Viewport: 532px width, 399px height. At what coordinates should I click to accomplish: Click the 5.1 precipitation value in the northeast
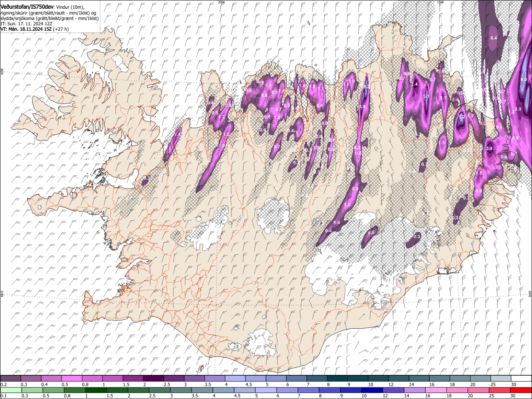[x=426, y=96]
